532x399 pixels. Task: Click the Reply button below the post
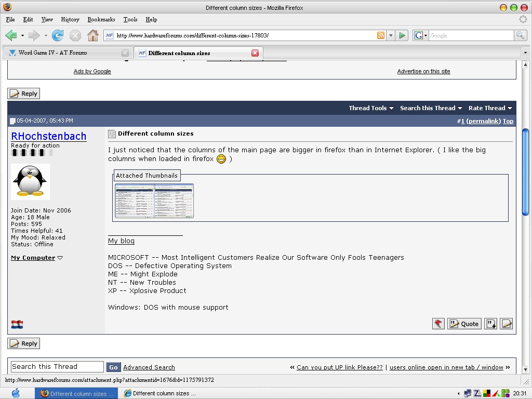pos(24,343)
